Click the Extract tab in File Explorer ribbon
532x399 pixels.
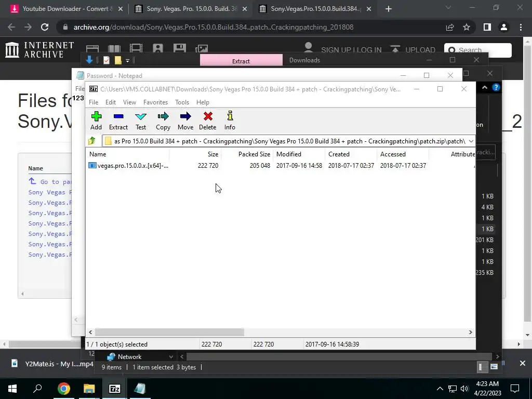point(241,60)
